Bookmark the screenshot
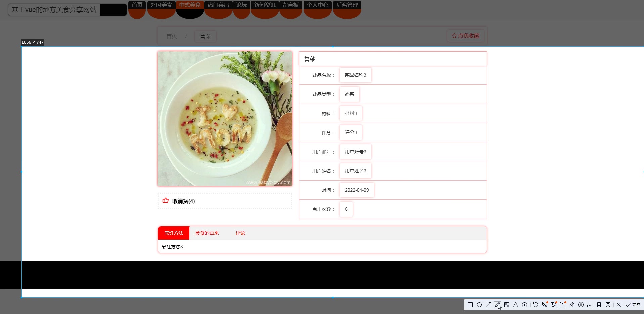Viewport: 644px width, 314px height. click(608, 305)
